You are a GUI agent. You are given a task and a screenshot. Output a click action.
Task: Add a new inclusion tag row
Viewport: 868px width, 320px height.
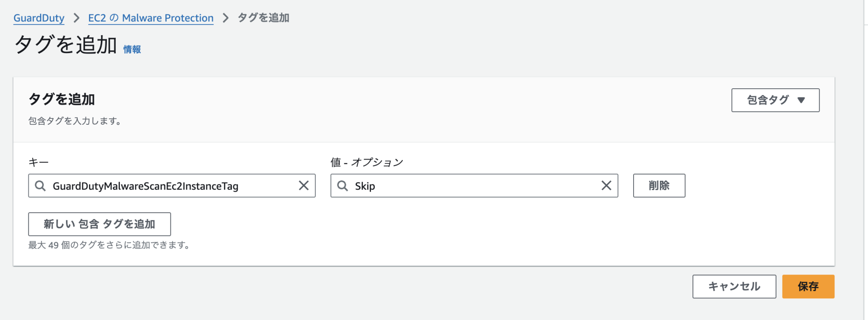click(x=99, y=224)
